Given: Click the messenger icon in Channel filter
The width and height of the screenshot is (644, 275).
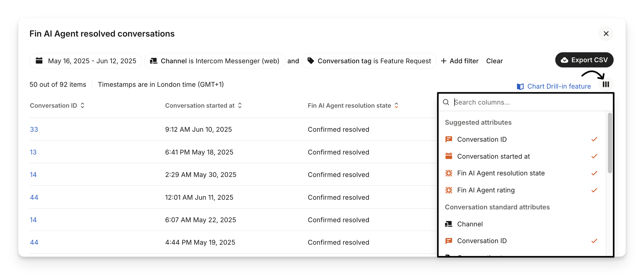Looking at the screenshot, I should [153, 61].
